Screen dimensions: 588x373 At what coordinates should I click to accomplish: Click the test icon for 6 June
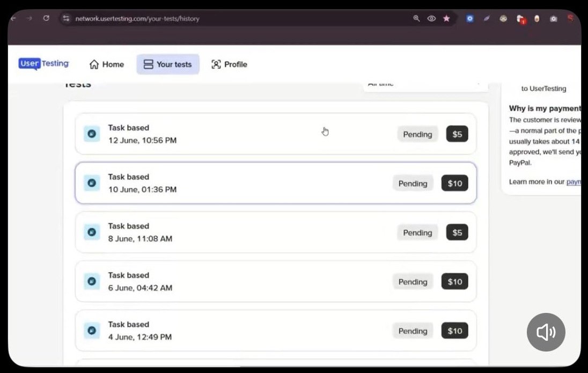point(92,281)
